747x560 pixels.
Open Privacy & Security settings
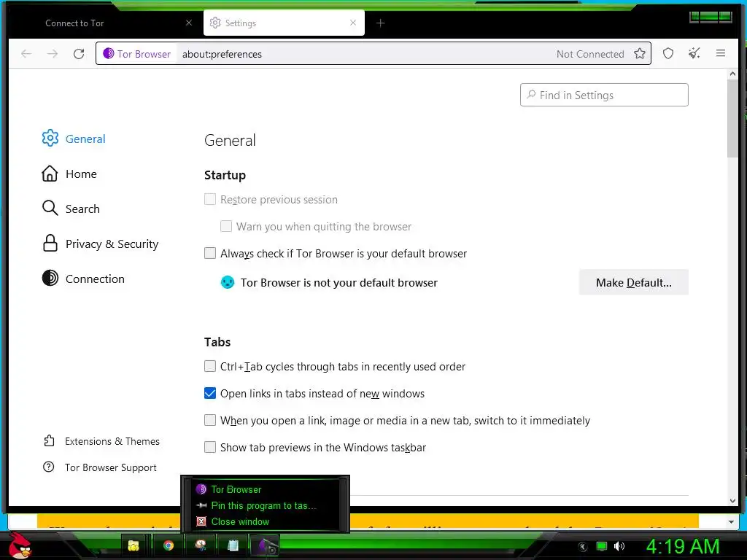tap(100, 244)
